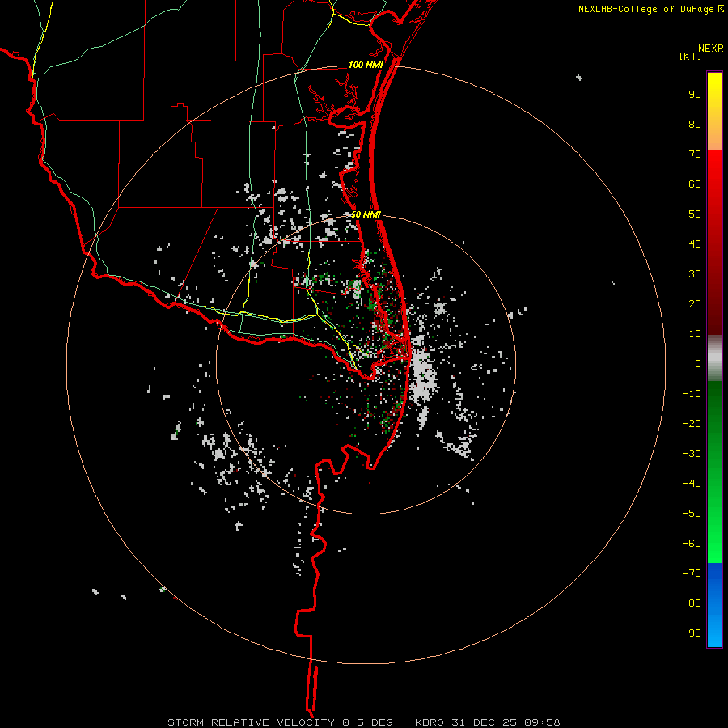The image size is (728, 728).
Task: Click the 70 value on velocity scale
Action: [x=695, y=154]
